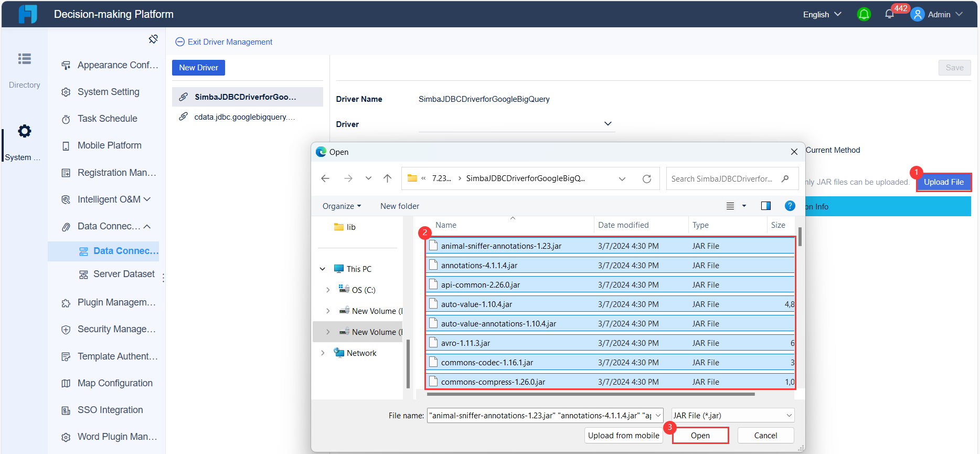Screen dimensions: 980x454
Task: Select the System gear icon
Action: pos(24,131)
